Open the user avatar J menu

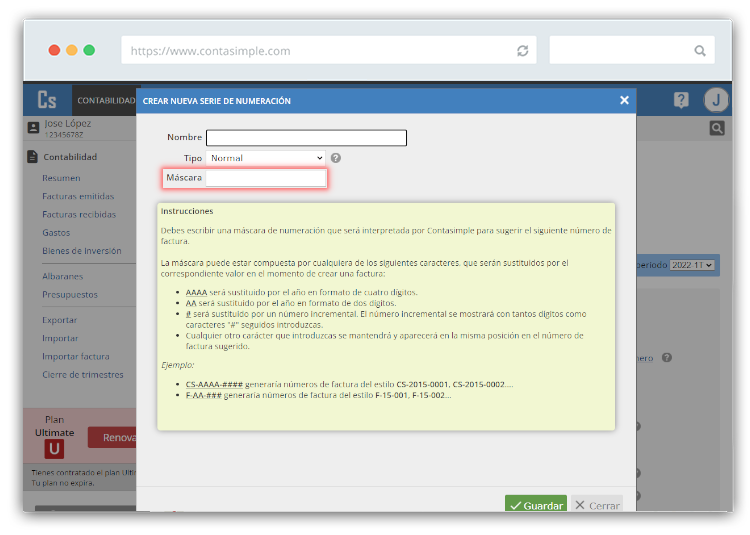(x=716, y=100)
